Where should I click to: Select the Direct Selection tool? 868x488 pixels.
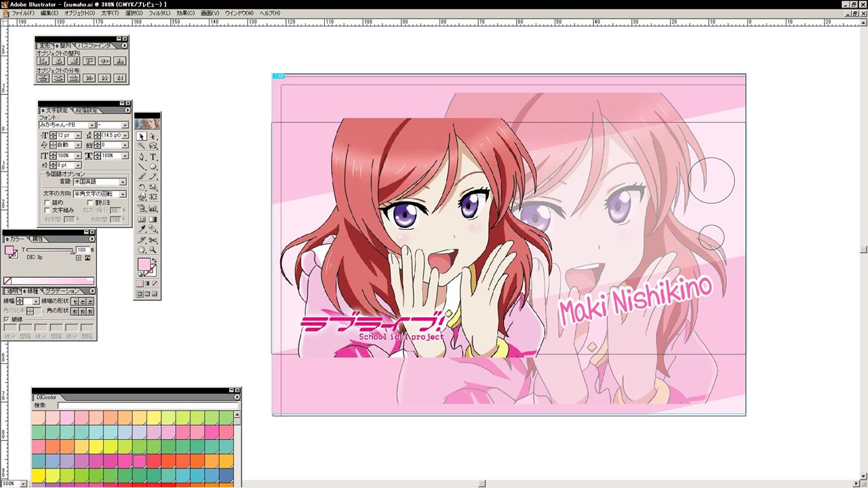coord(153,136)
